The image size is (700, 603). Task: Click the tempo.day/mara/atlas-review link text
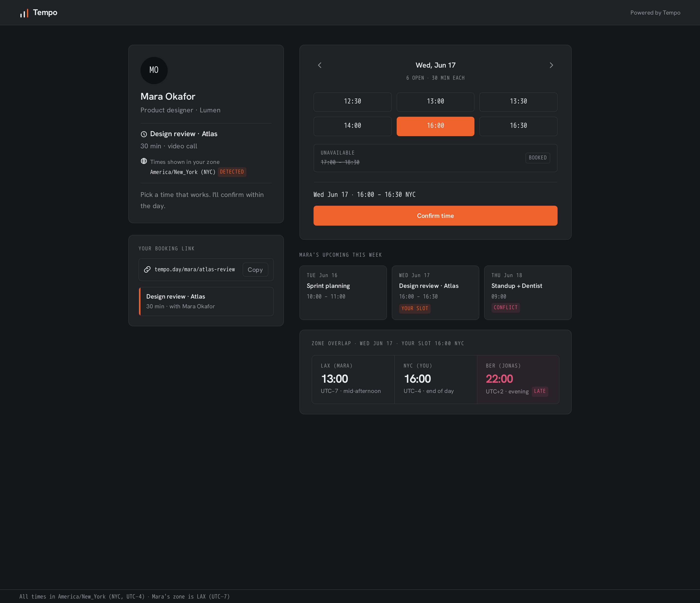click(195, 269)
